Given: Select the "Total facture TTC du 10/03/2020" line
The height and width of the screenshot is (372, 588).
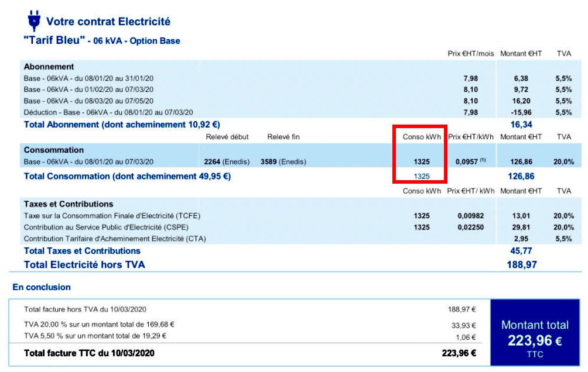Looking at the screenshot, I should (89, 353).
